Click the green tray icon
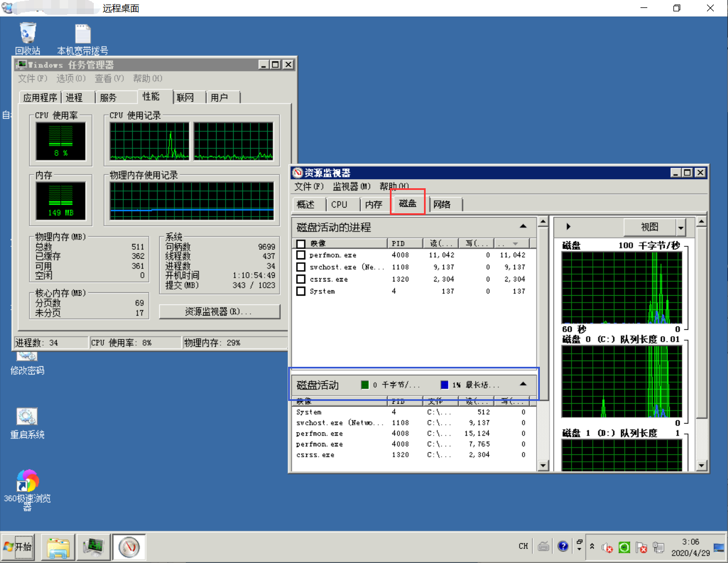 tap(624, 547)
